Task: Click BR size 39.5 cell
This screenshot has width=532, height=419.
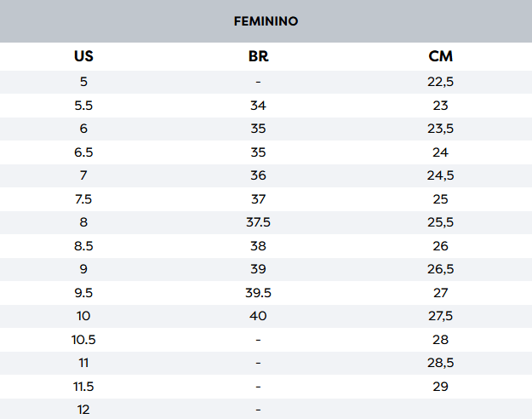Action: pos(258,293)
